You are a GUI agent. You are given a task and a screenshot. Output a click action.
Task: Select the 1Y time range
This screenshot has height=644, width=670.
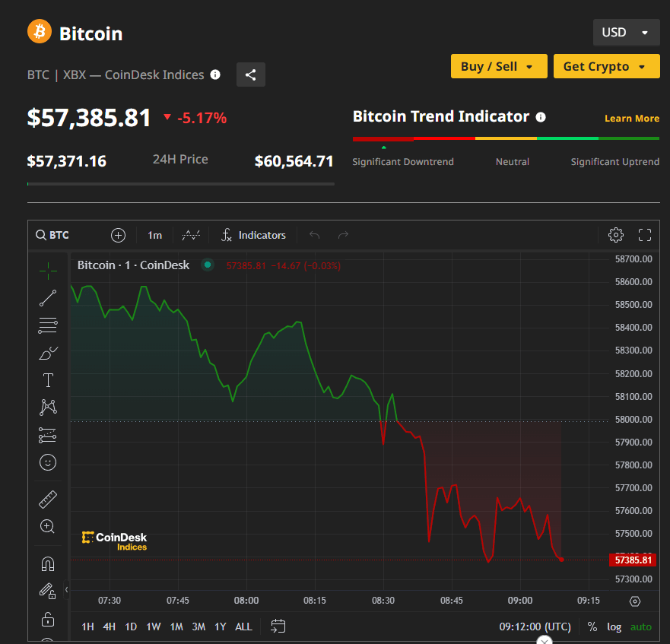[220, 627]
